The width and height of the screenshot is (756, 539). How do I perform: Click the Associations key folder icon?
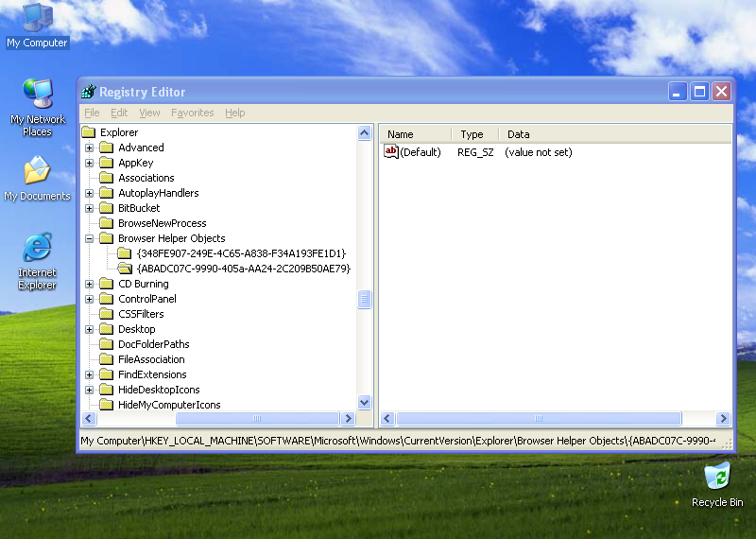click(107, 178)
